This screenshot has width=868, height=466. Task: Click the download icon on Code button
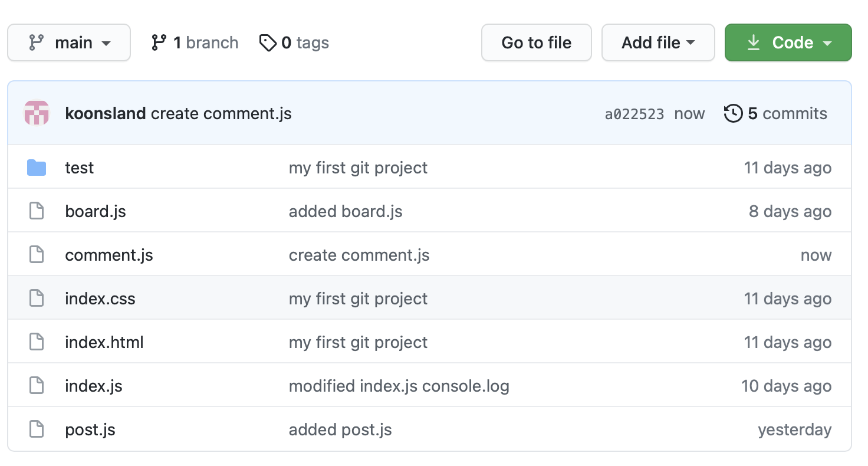(x=753, y=42)
